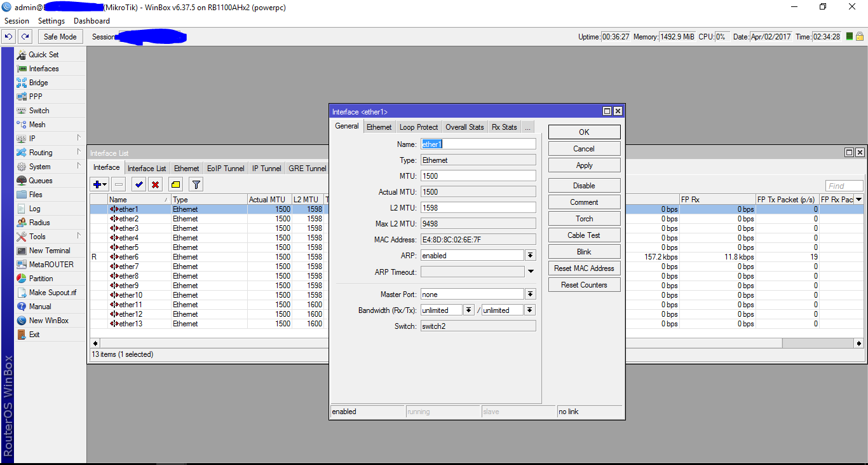
Task: Click the Undo arrow icon
Action: pyautogui.click(x=9, y=37)
